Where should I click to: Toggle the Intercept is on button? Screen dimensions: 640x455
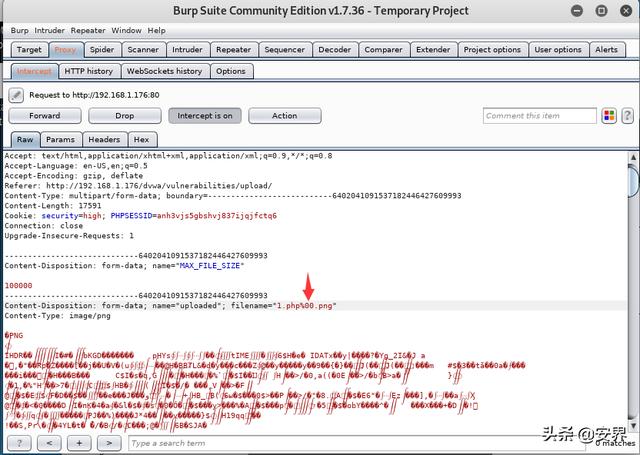click(x=205, y=116)
